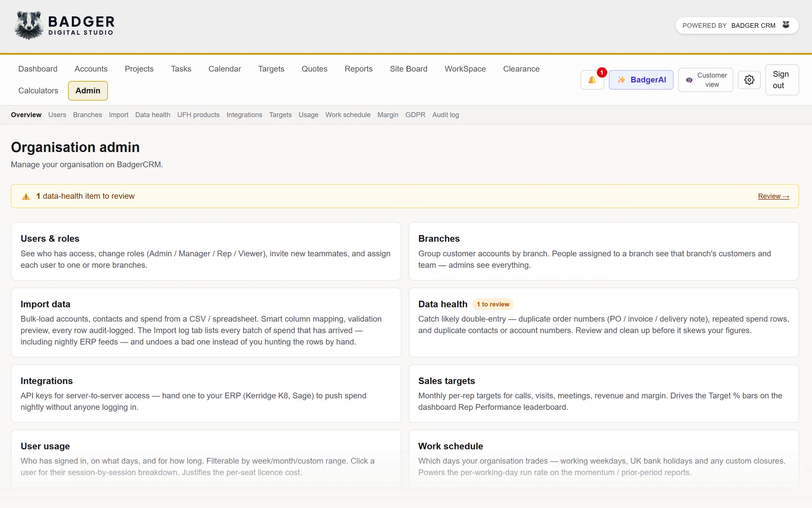Open the Import data card

206,323
